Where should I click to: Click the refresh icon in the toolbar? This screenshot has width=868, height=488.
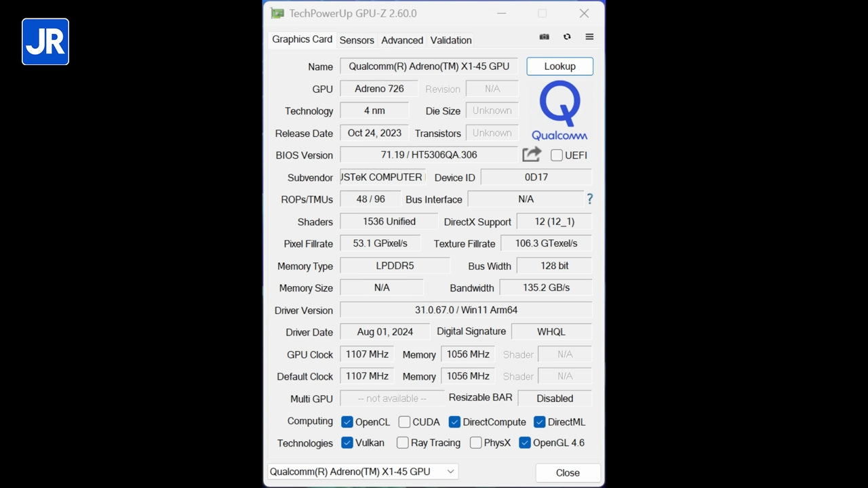point(567,37)
